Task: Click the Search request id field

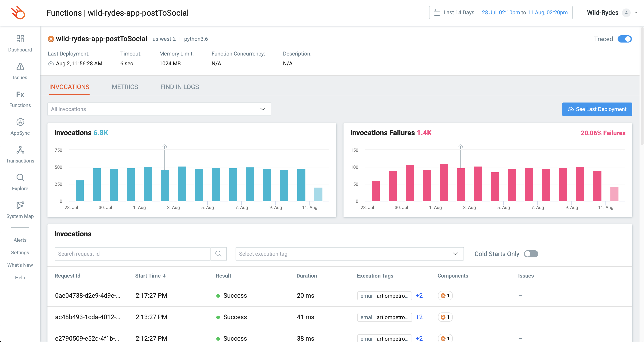Action: [132, 254]
